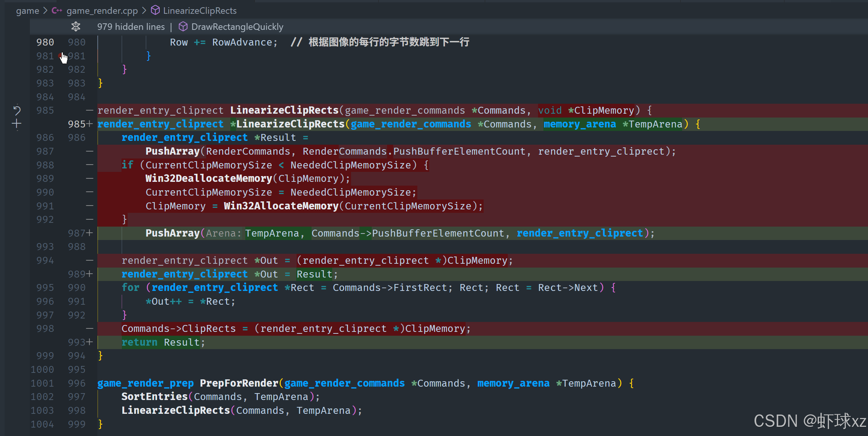Click the stage change plus icon
Image resolution: width=868 pixels, height=436 pixels.
tap(16, 124)
